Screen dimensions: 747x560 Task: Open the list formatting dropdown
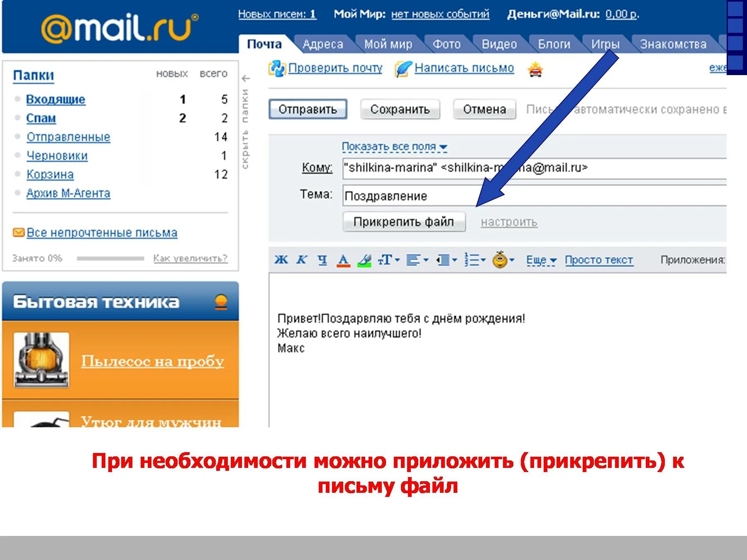pos(475,260)
